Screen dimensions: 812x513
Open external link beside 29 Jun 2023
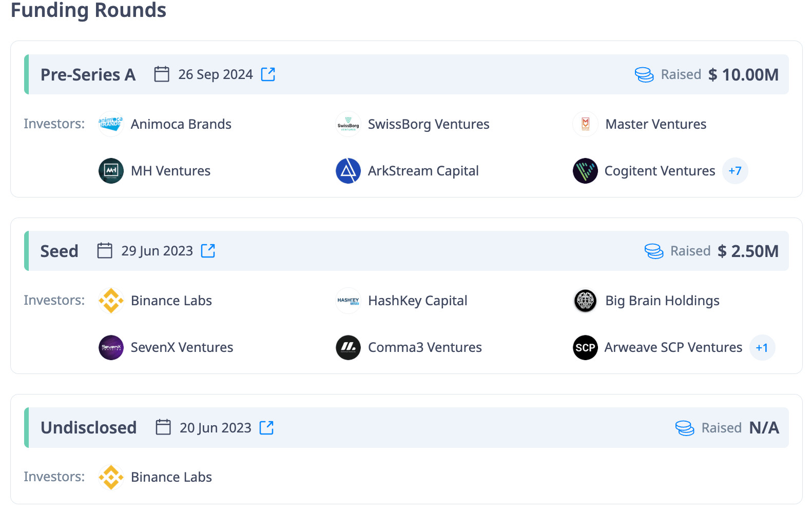point(208,251)
